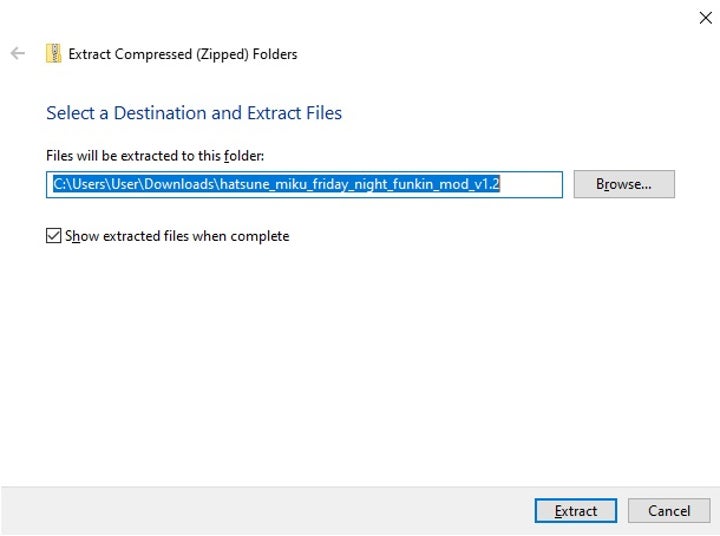This screenshot has width=720, height=536.
Task: Click the zipped folder icon beside the title
Action: tap(53, 54)
